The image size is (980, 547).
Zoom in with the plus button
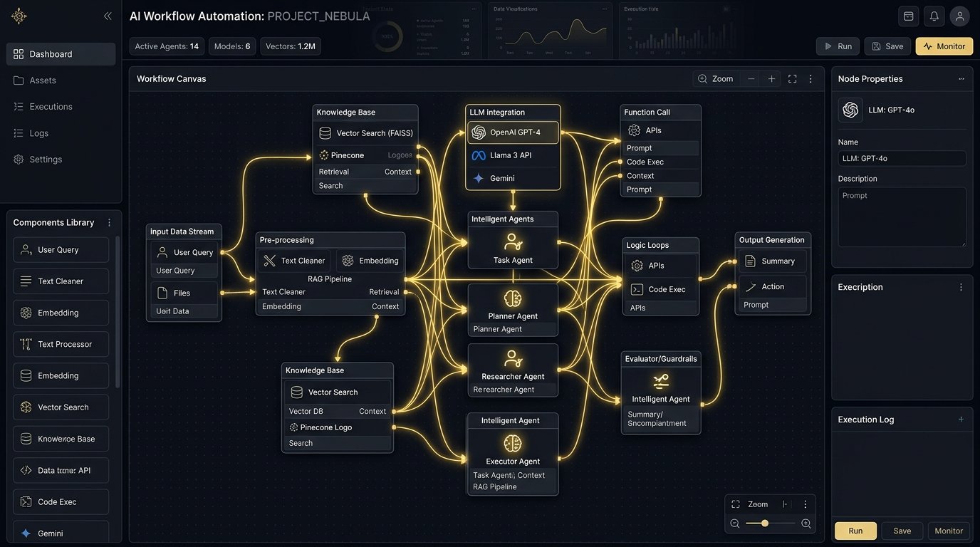771,79
